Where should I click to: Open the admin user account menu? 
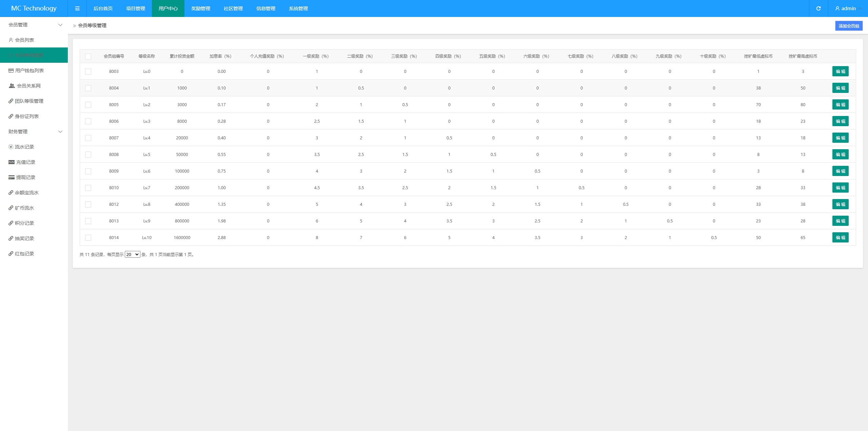[848, 8]
